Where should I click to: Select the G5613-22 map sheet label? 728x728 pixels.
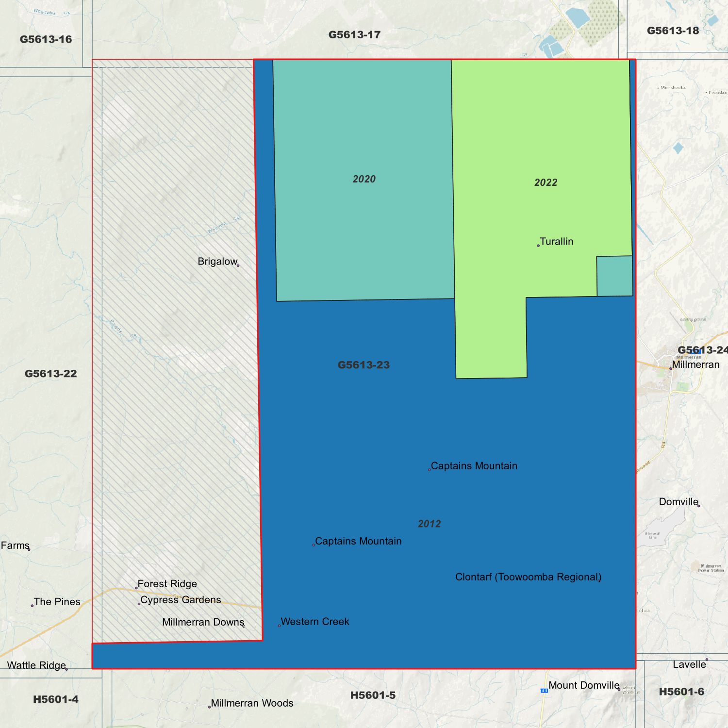click(51, 374)
